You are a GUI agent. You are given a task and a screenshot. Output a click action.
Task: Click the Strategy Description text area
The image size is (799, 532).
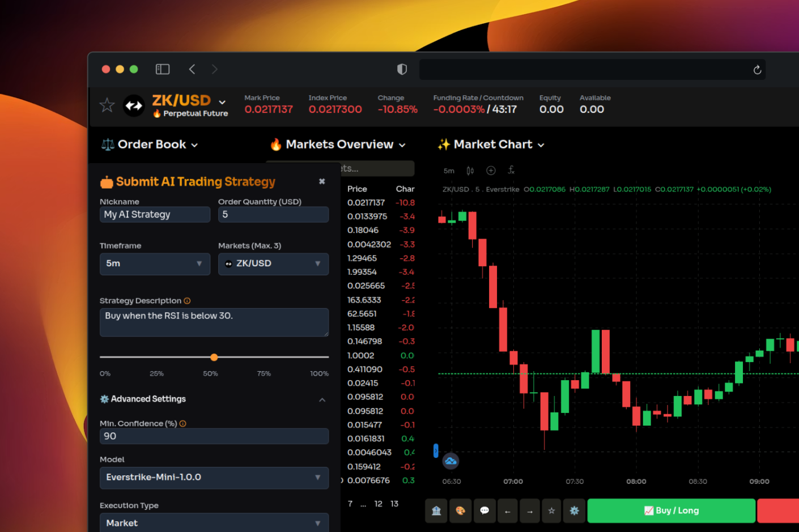point(214,322)
